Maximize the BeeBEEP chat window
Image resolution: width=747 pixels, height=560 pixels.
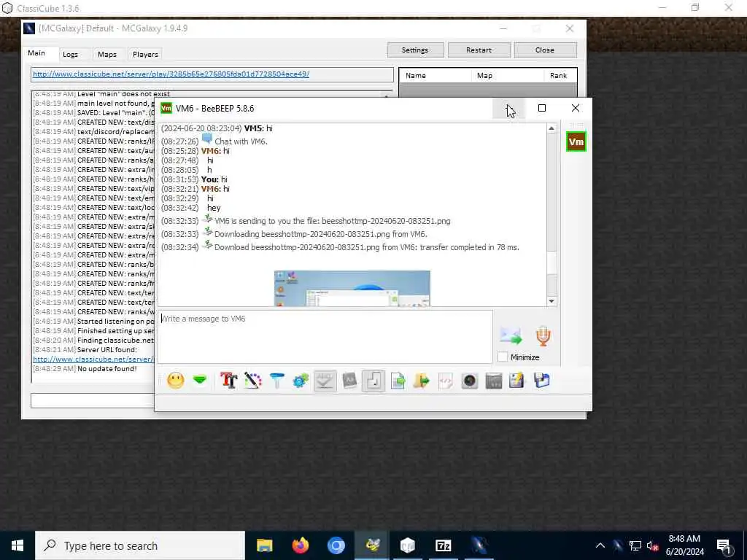point(542,108)
